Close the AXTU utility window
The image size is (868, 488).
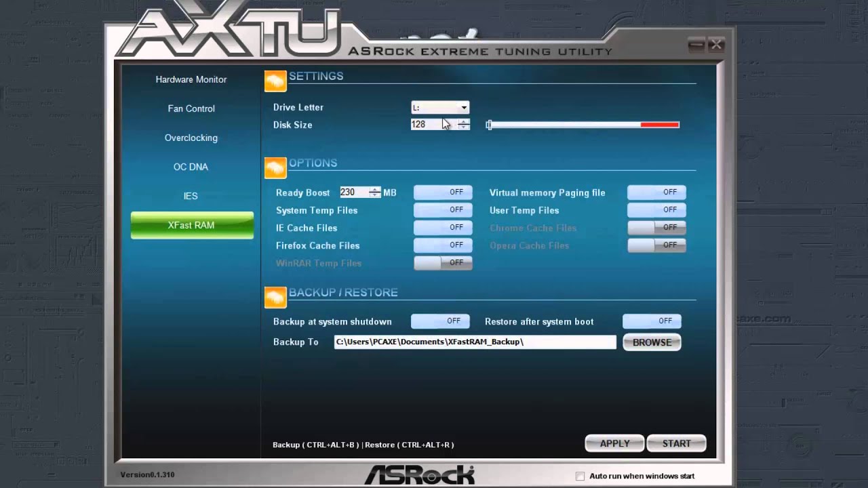click(715, 45)
